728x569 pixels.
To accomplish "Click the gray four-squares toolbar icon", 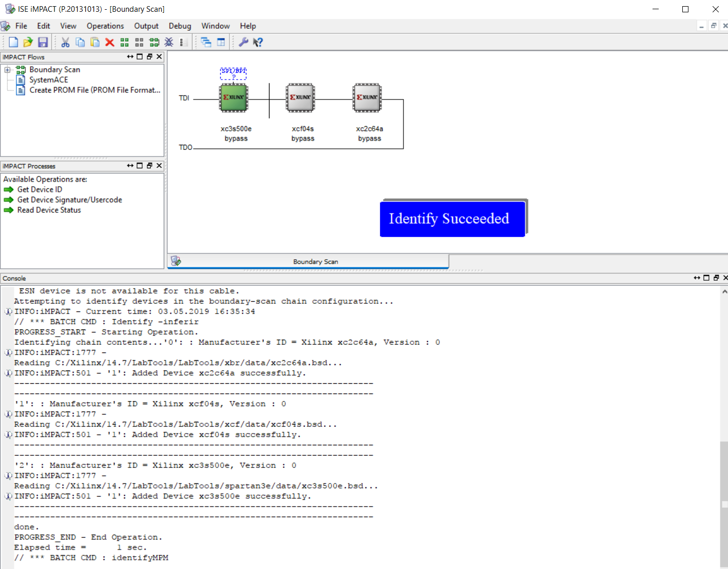I will (x=139, y=42).
